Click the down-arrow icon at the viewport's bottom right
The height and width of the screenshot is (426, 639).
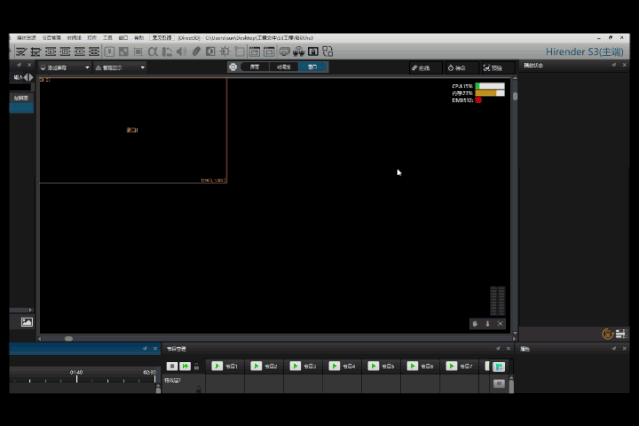click(487, 324)
